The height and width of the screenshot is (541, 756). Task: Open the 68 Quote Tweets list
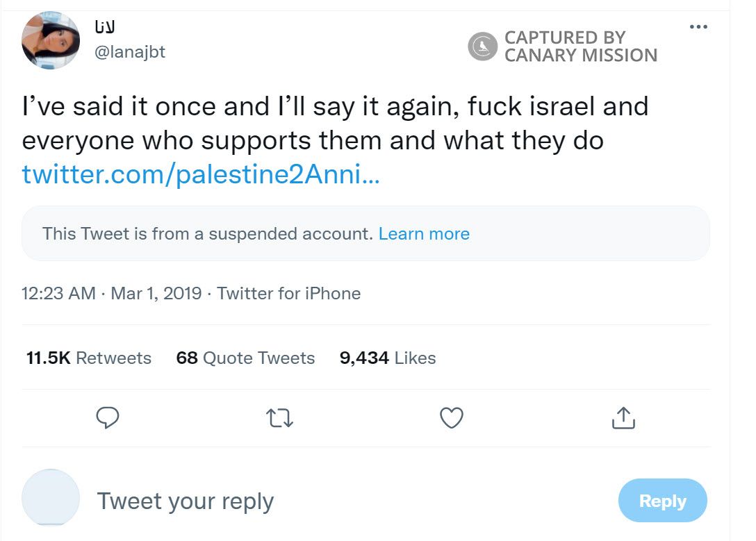point(245,358)
